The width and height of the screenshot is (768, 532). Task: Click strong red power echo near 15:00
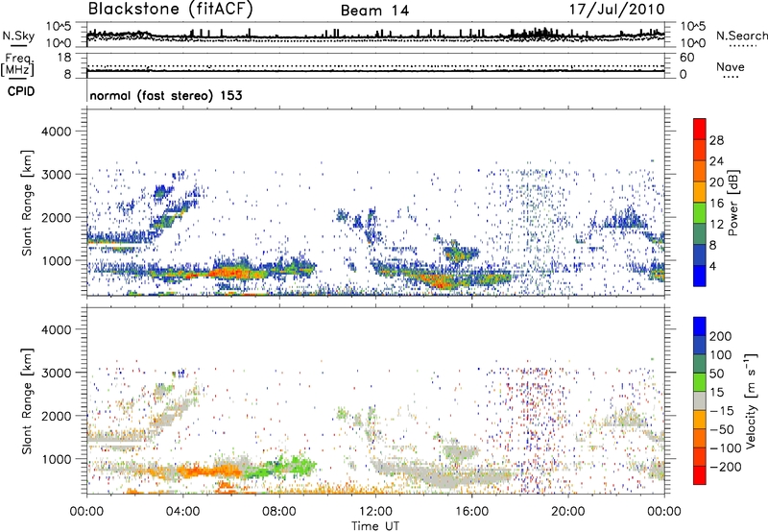point(441,281)
